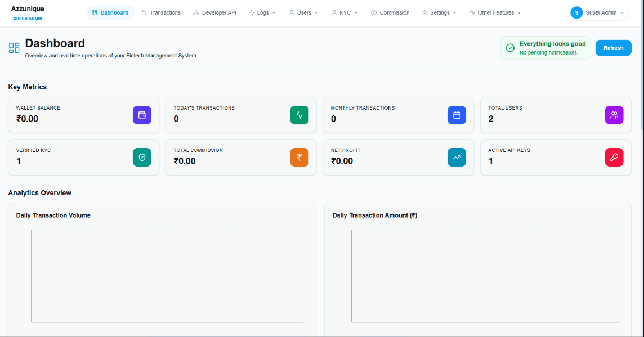Expand the Users dropdown chevron

(x=316, y=13)
